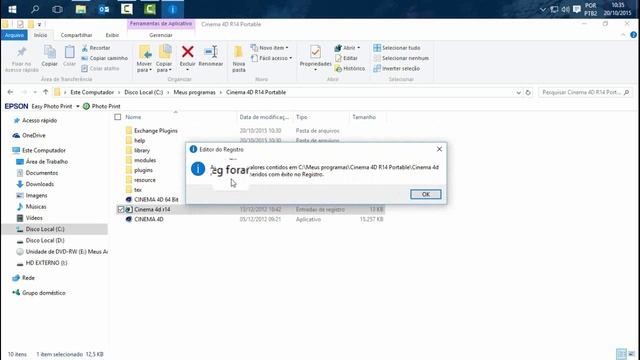Open HD EXTERNO (I:) in the sidebar
The width and height of the screenshot is (640, 360).
pyautogui.click(x=46, y=263)
